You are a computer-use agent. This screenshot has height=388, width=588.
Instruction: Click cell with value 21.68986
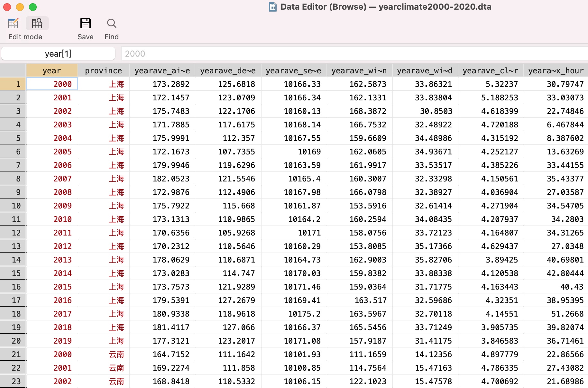coord(556,381)
